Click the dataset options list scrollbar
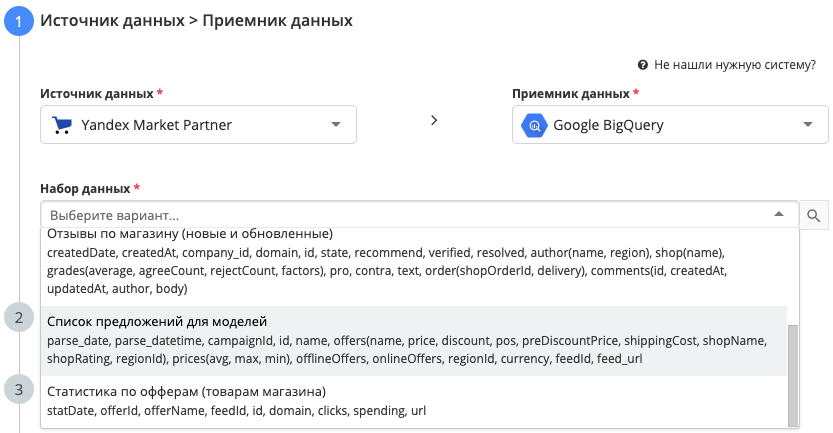Viewport: 833px width, 433px height. (793, 375)
